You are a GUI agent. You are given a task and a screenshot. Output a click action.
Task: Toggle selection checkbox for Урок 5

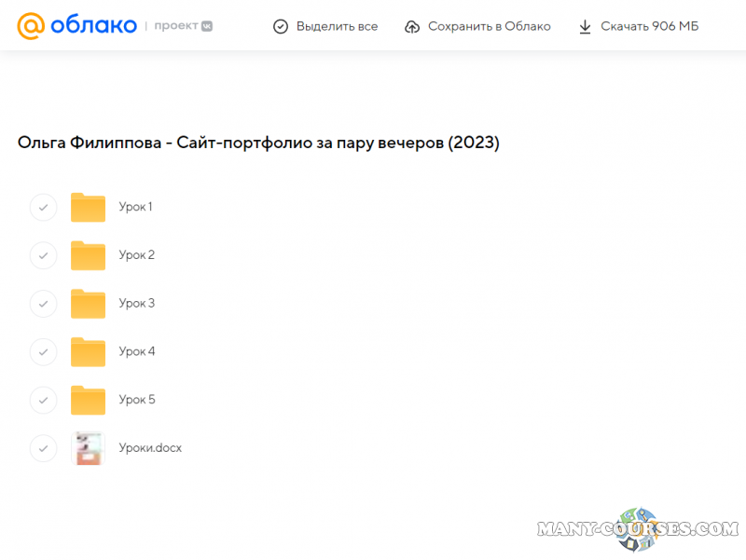click(x=43, y=401)
